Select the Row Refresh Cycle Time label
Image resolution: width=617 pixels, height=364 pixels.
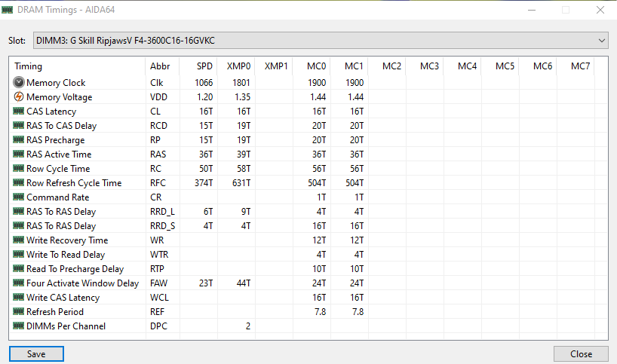click(x=74, y=183)
